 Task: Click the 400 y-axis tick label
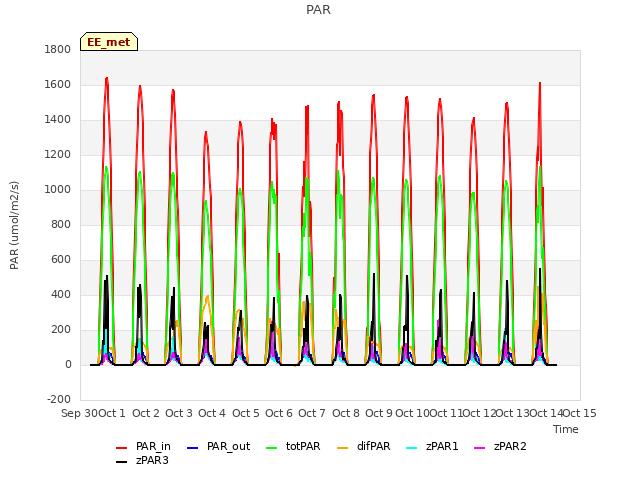click(x=61, y=295)
